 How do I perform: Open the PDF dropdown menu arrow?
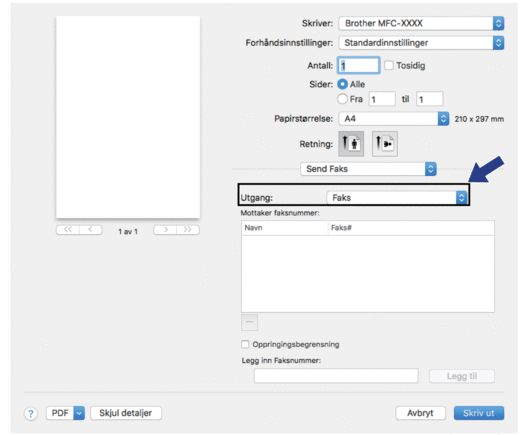point(79,413)
